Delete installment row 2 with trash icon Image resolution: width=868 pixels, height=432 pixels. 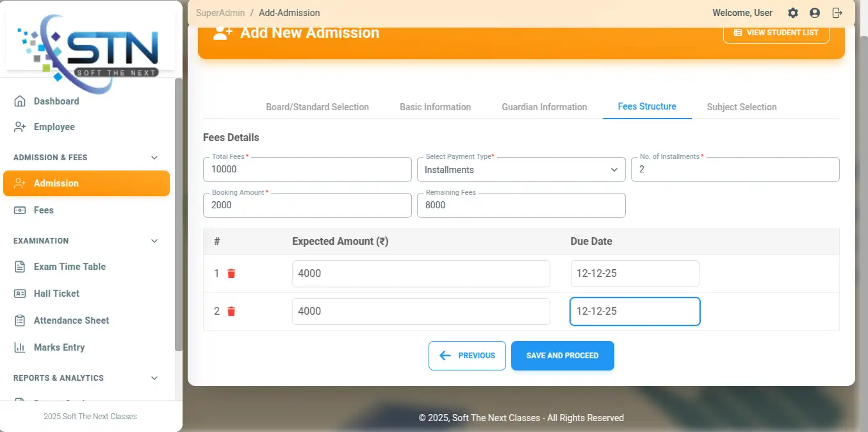pyautogui.click(x=231, y=312)
